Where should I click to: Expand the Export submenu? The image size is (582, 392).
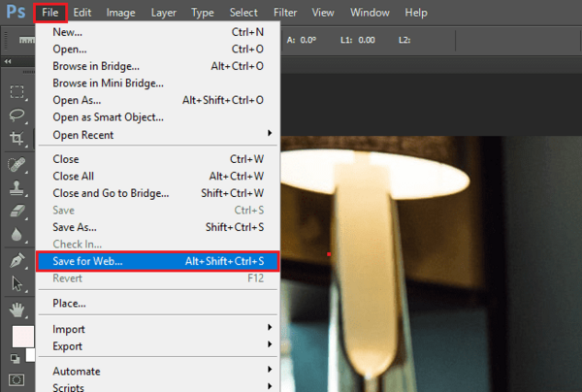158,346
